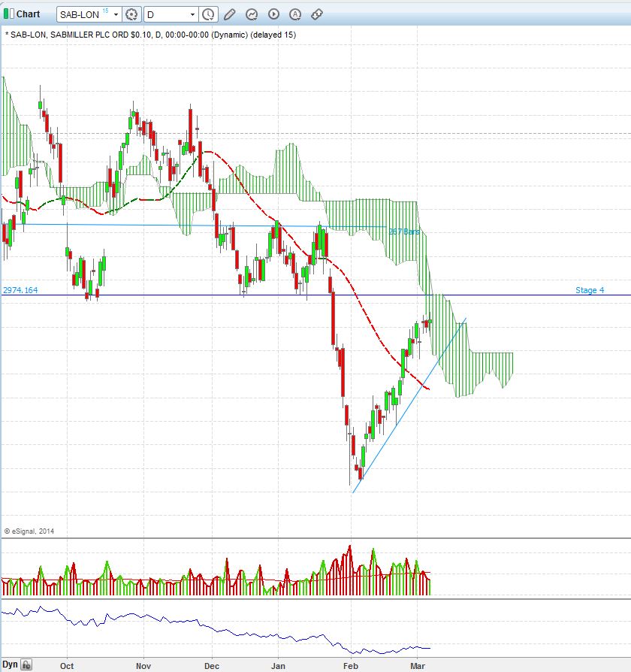The image size is (631, 672).
Task: Open the time template clock icon
Action: (208, 14)
